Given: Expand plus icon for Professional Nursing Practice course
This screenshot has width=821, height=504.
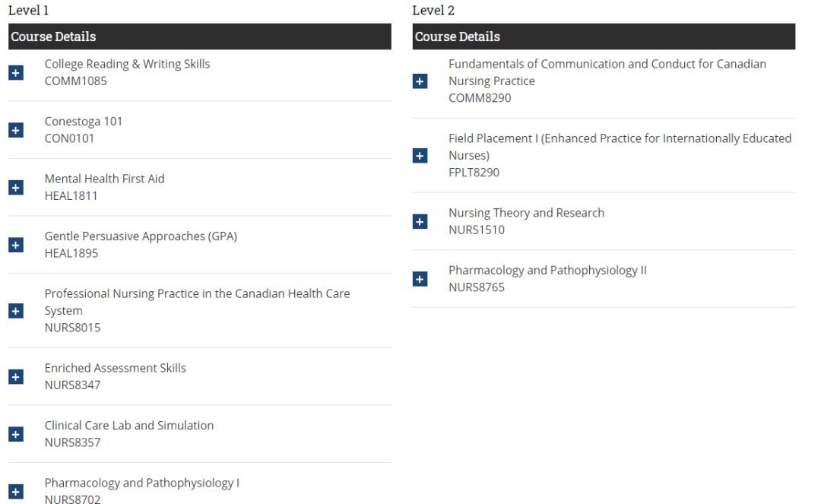Looking at the screenshot, I should click(16, 311).
